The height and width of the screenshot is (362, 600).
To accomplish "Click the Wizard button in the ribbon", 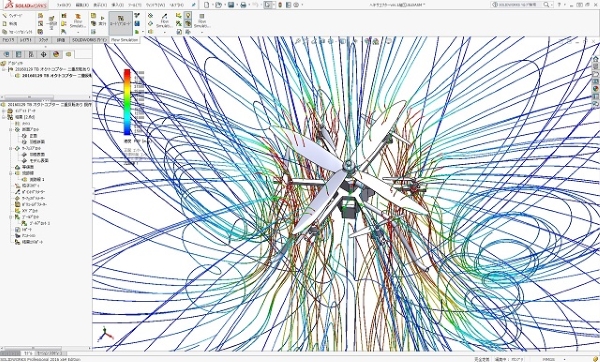I will point(13,15).
